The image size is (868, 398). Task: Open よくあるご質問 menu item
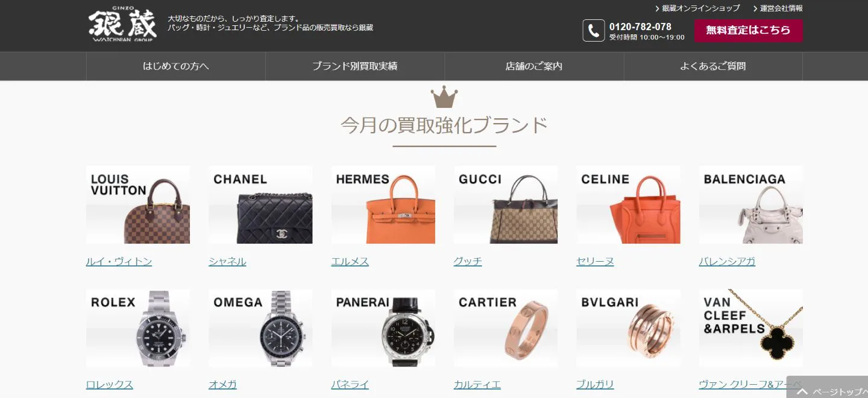[713, 66]
